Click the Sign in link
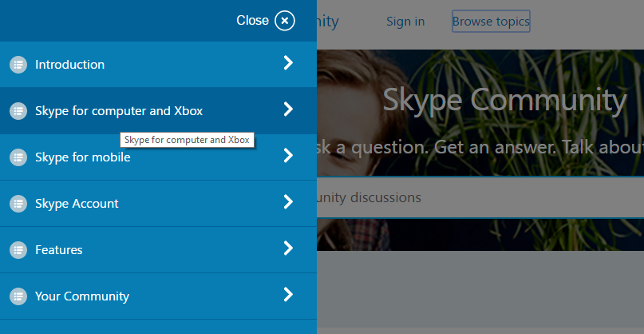Screen dimensions: 644x334 click(x=405, y=22)
